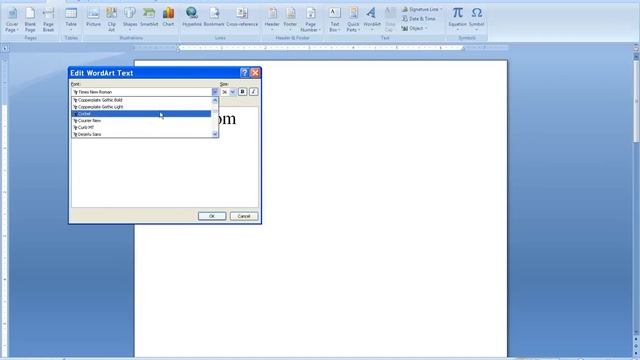Insert an Object

(x=413, y=29)
